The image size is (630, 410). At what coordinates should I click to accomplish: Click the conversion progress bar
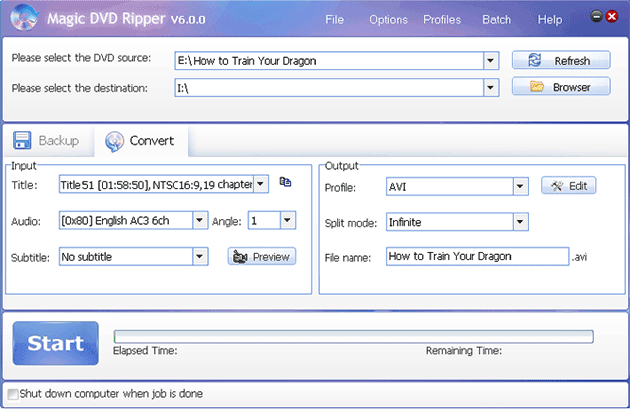click(x=353, y=336)
